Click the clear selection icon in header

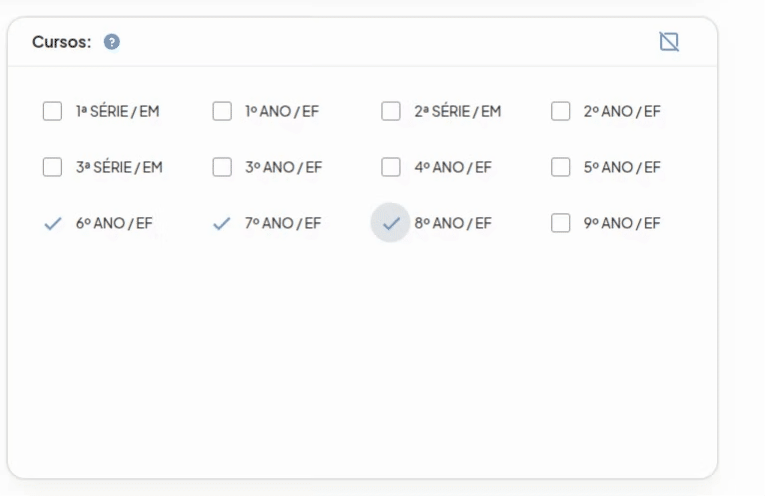pos(669,41)
